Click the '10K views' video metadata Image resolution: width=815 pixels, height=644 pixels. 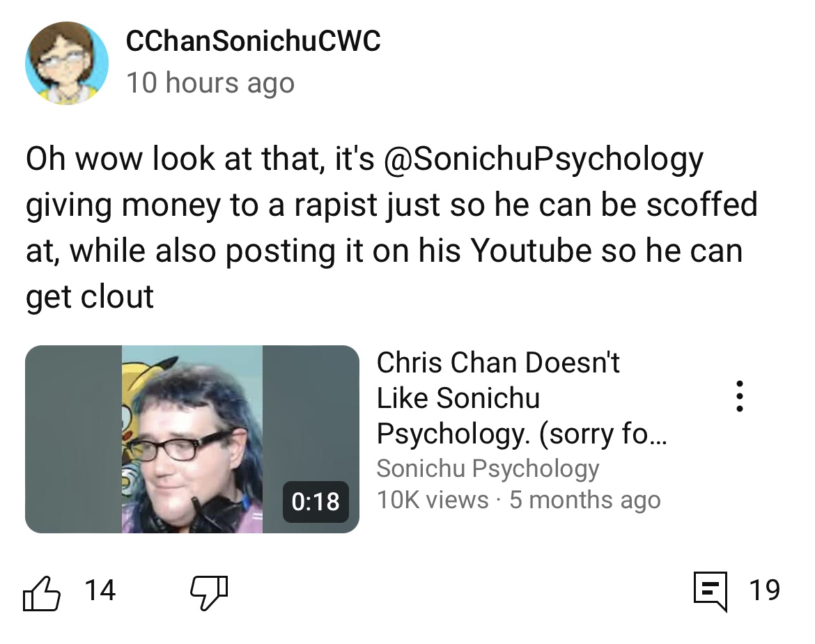click(433, 500)
